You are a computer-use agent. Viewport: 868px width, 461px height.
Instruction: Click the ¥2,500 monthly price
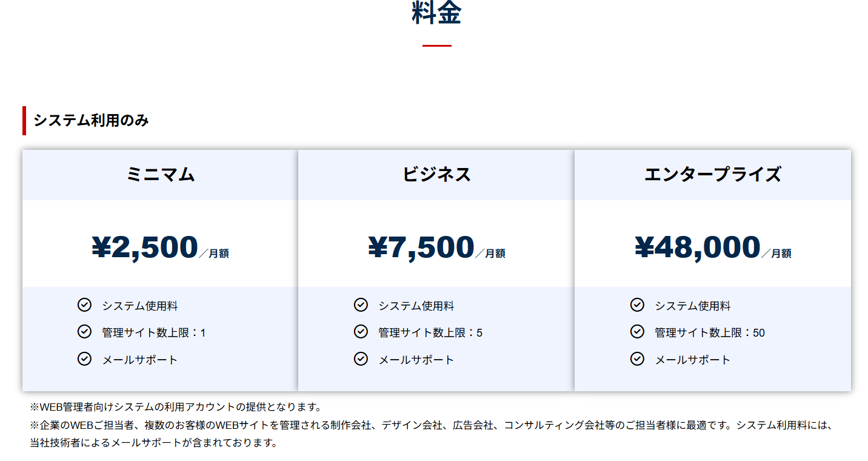(145, 247)
